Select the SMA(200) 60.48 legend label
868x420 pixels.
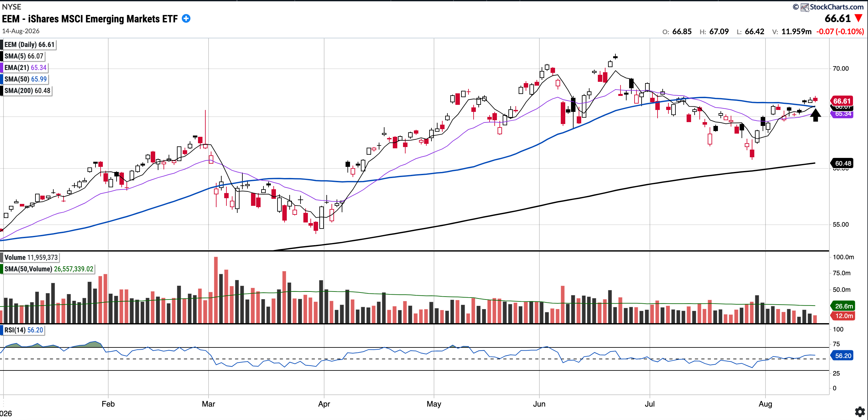(27, 90)
